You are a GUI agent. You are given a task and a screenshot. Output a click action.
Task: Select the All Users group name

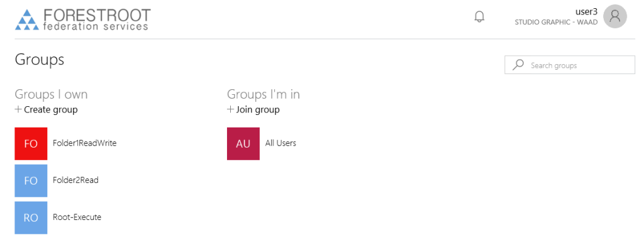[280, 143]
